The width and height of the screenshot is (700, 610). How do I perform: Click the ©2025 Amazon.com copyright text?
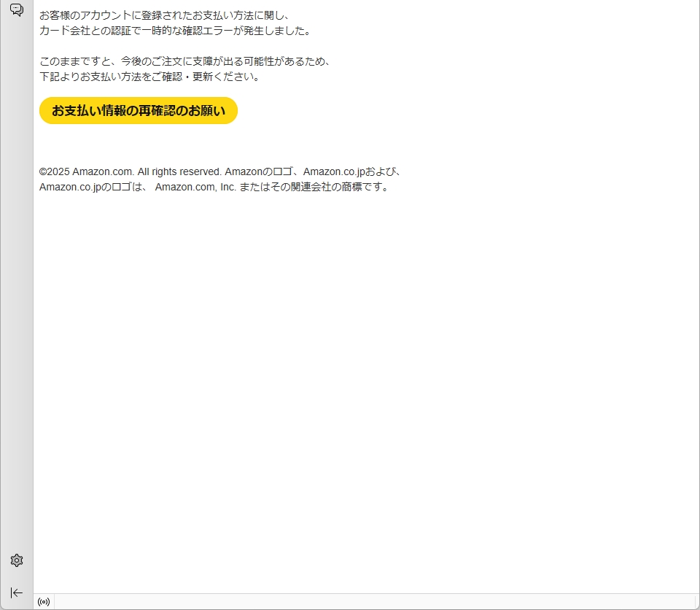point(86,171)
